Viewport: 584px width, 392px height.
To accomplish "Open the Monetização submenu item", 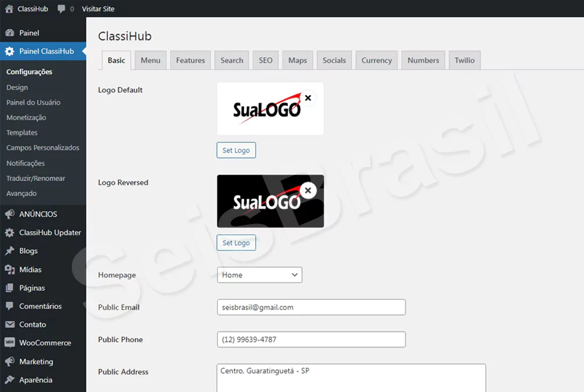I will pos(26,117).
